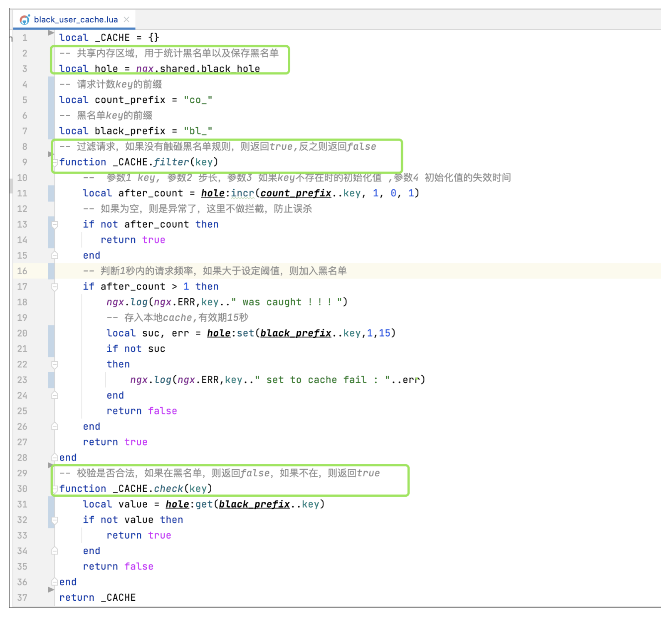Place cursor on 'return _CACHE' at line 37

(97, 597)
